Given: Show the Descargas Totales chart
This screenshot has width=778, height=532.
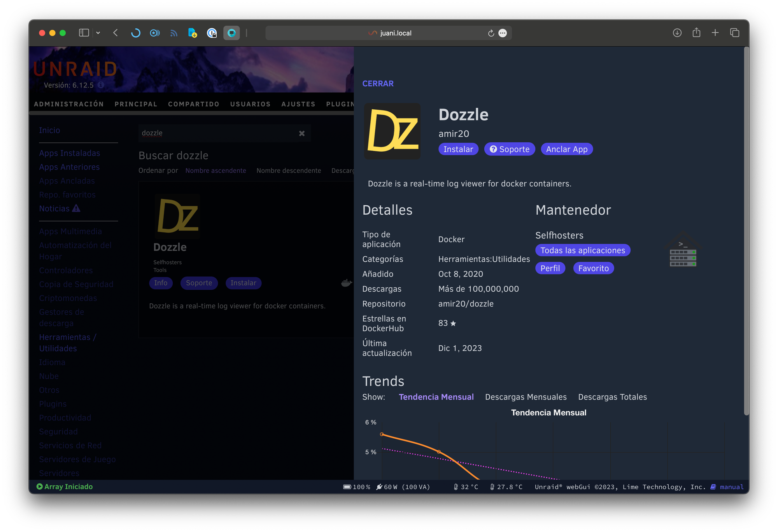Looking at the screenshot, I should pos(612,397).
